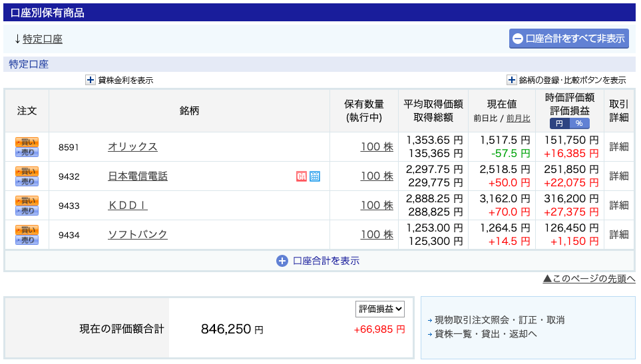
Task: Click the 平均取得価額 取得総額 column header
Action: (433, 110)
